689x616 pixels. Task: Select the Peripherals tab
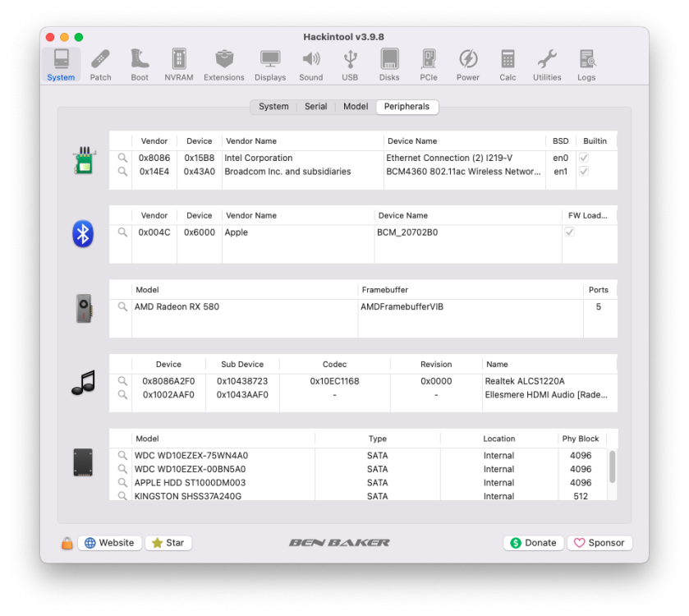pyautogui.click(x=407, y=107)
